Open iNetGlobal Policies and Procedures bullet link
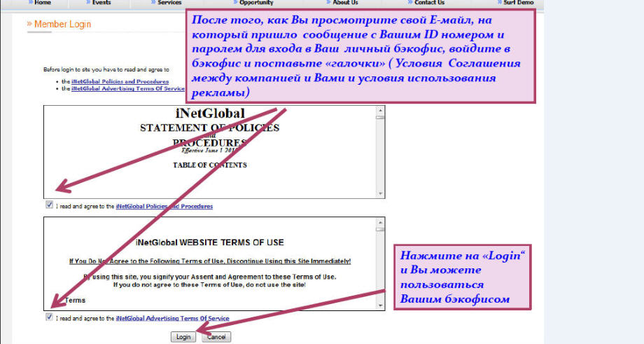The height and width of the screenshot is (344, 644). [x=120, y=81]
